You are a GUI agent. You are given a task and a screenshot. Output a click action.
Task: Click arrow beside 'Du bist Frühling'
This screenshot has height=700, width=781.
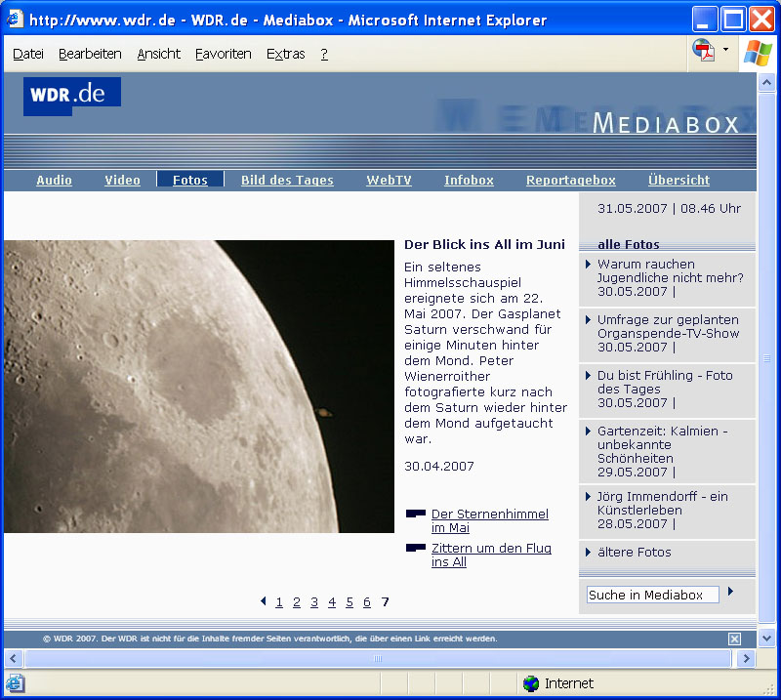tap(588, 375)
